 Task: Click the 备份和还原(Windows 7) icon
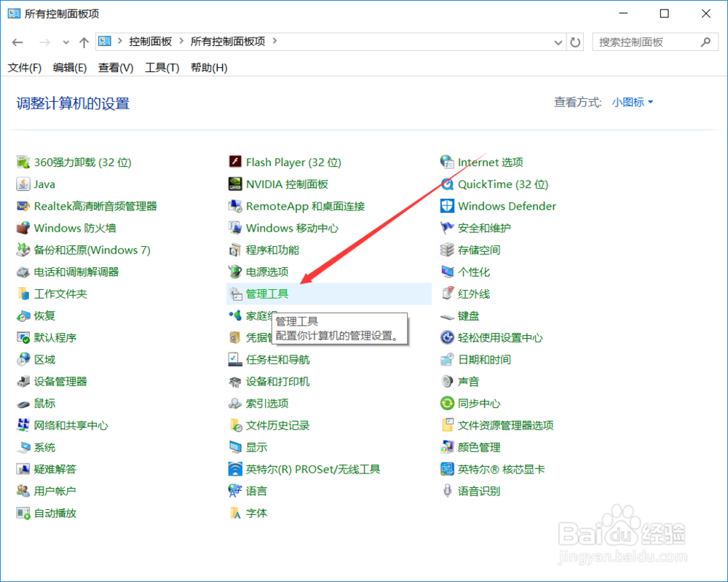coord(23,250)
